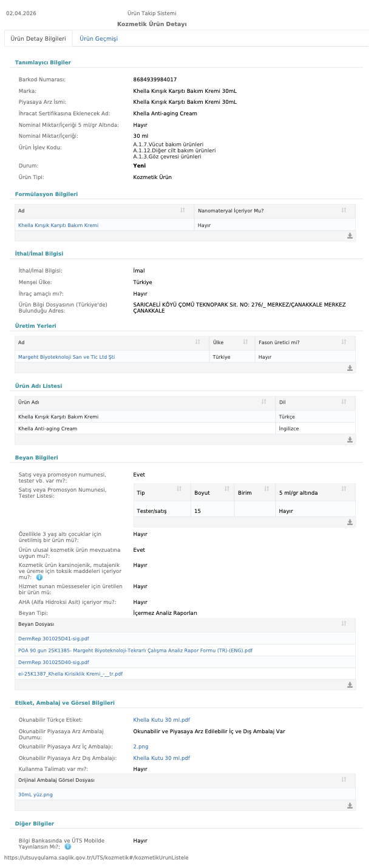The image size is (377, 868).
Task: Click the export icon under Ürün Adı Listesi table
Action: [x=350, y=439]
